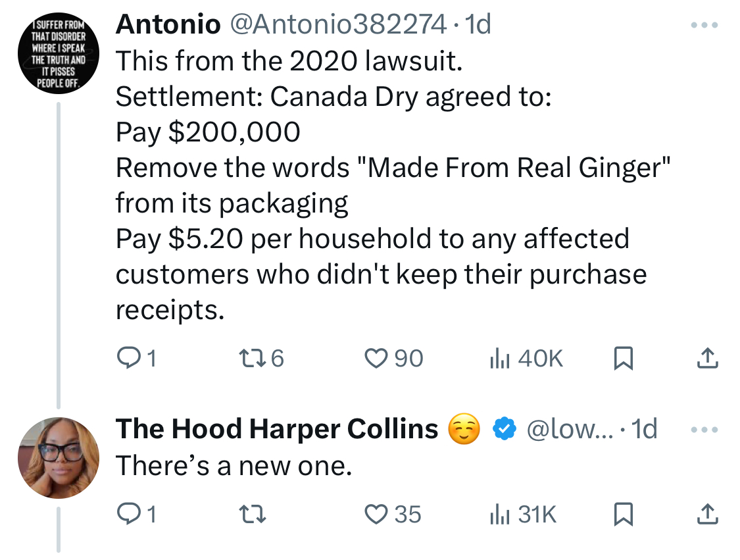Retweet Antonio's Canada Dry lawsuit post
The image size is (740, 560).
(253, 359)
